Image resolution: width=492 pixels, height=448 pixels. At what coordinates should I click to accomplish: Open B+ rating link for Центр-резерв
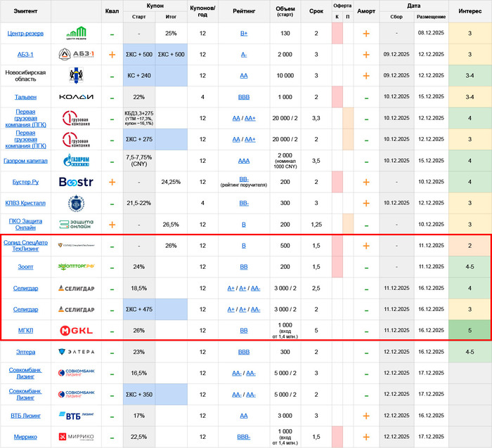(244, 33)
